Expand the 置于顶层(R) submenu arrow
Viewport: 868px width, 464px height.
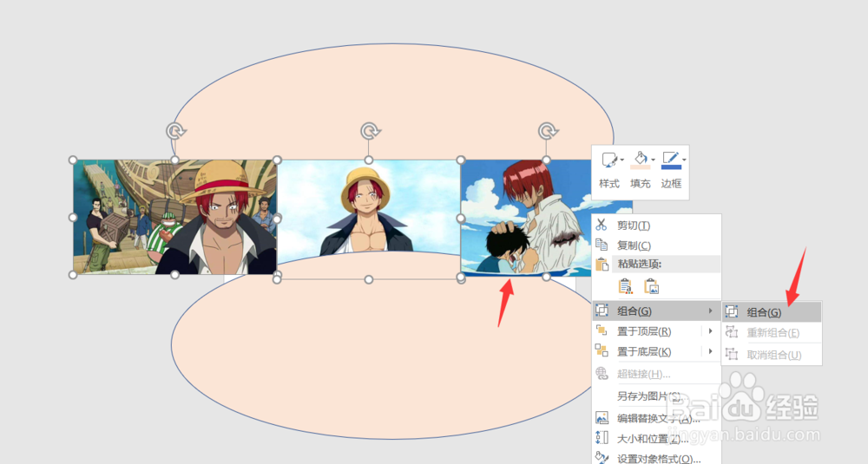pyautogui.click(x=710, y=330)
